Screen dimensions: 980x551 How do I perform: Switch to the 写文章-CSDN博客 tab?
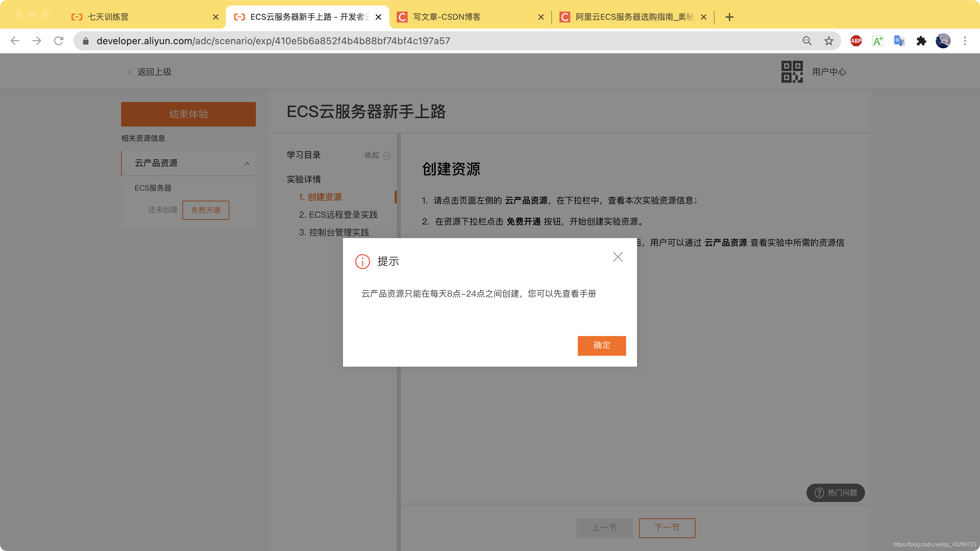click(470, 17)
